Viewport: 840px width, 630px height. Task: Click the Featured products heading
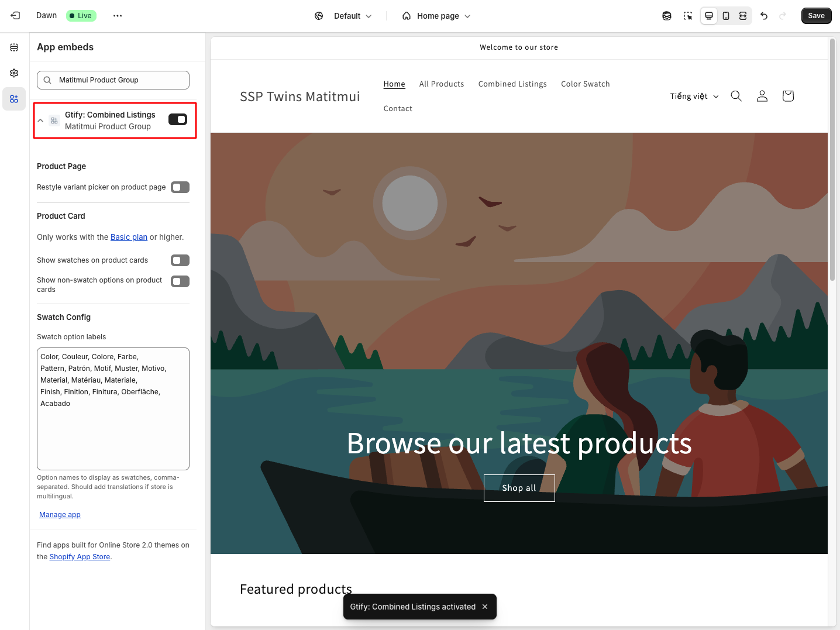point(296,589)
